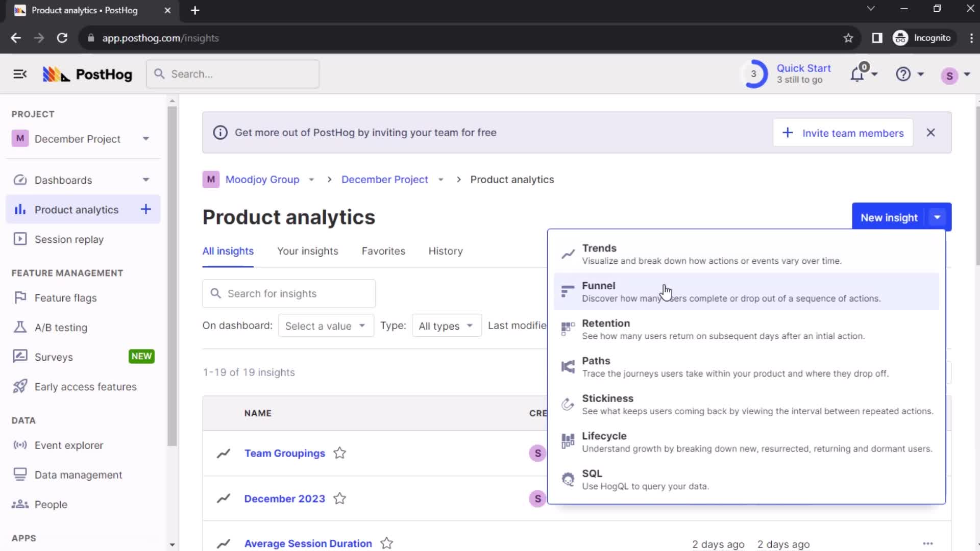Click the New insight button
Image resolution: width=980 pixels, height=551 pixels.
(889, 217)
